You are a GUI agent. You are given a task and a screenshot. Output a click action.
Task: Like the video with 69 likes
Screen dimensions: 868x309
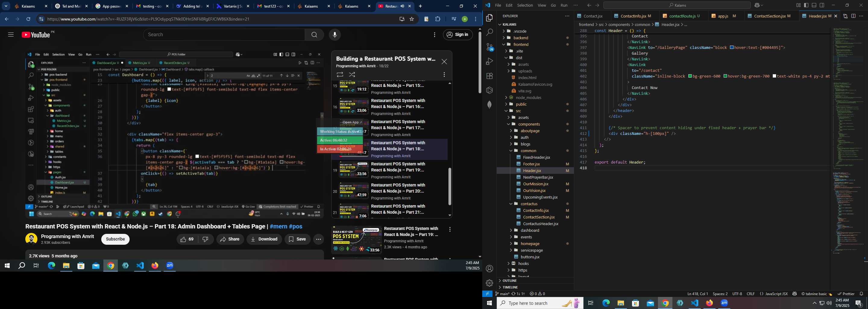point(187,239)
